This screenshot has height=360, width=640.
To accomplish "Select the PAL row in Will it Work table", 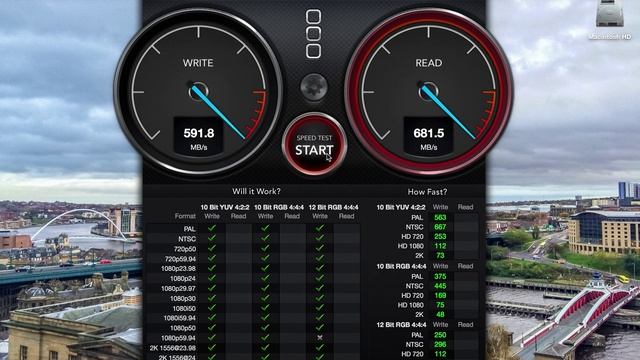I will point(253,229).
